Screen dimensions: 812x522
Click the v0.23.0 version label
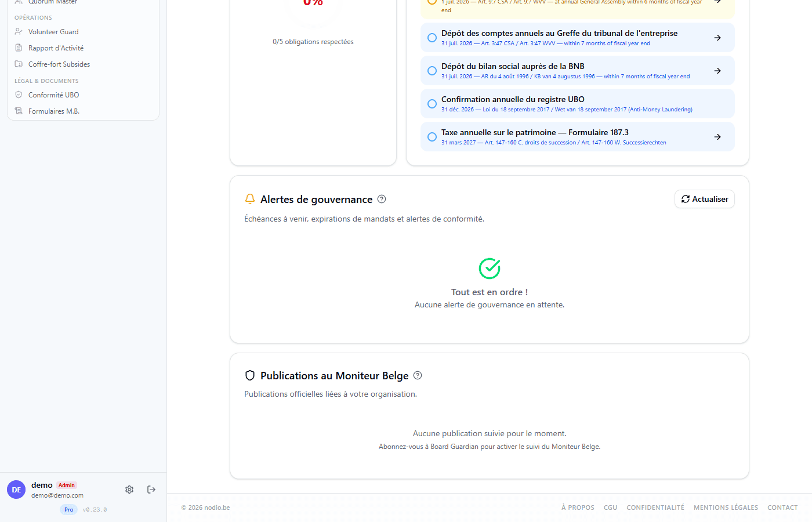click(x=95, y=510)
